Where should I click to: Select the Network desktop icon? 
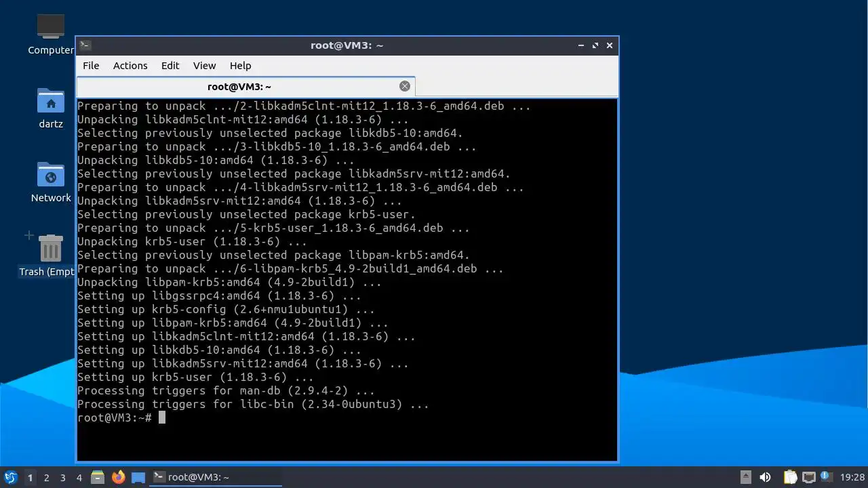point(51,182)
